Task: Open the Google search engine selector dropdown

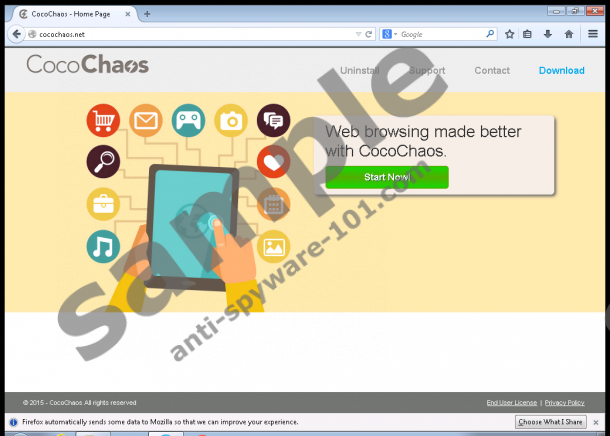Action: [390, 34]
